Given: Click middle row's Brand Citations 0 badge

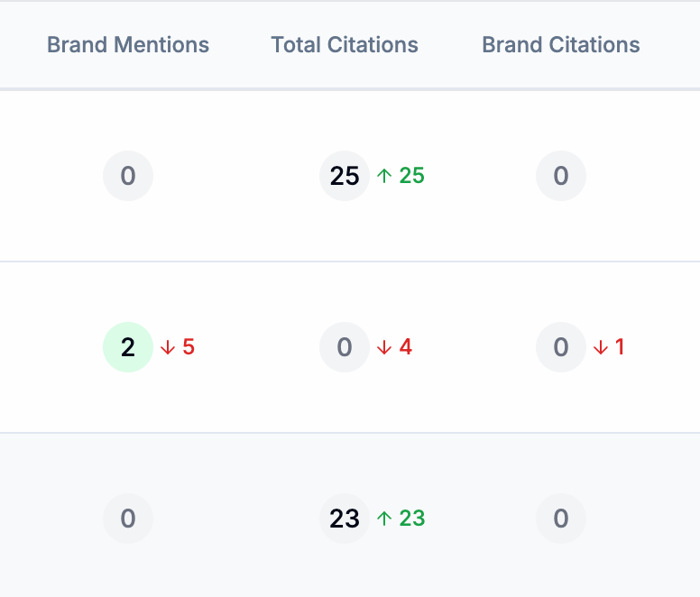Looking at the screenshot, I should coord(561,347).
